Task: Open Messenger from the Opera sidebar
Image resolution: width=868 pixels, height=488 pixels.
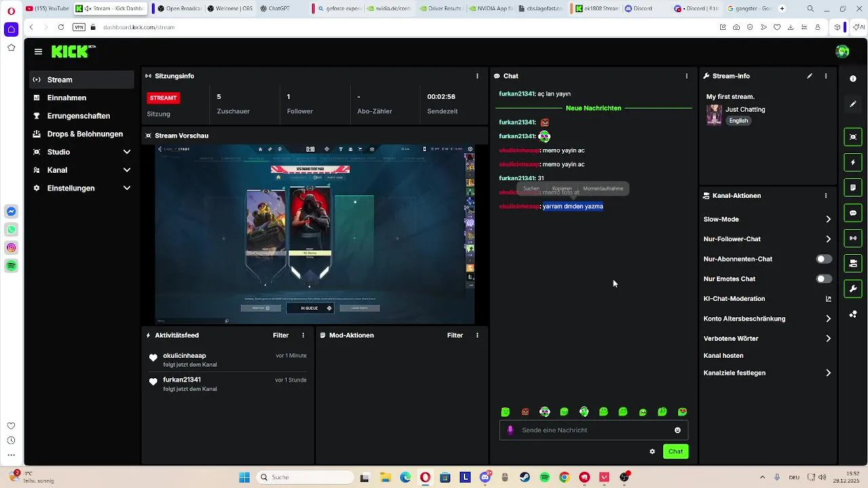Action: (12, 211)
